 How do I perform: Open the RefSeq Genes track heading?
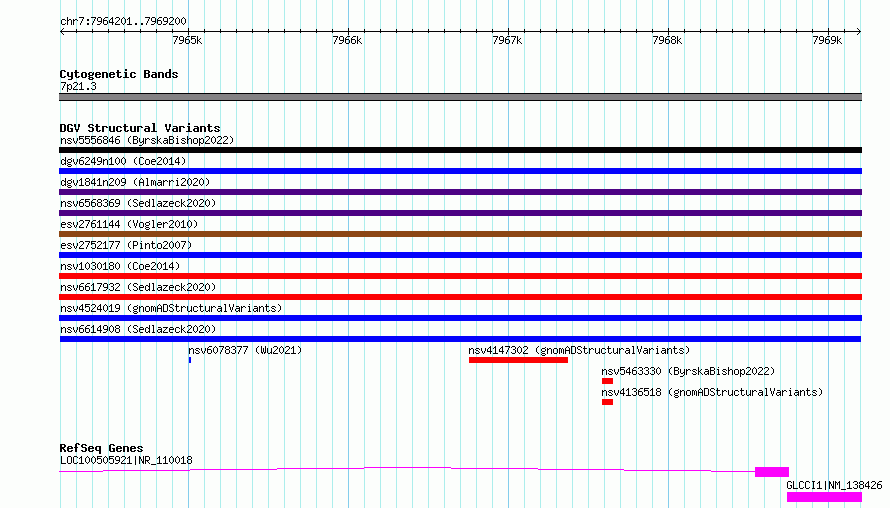pyautogui.click(x=101, y=448)
